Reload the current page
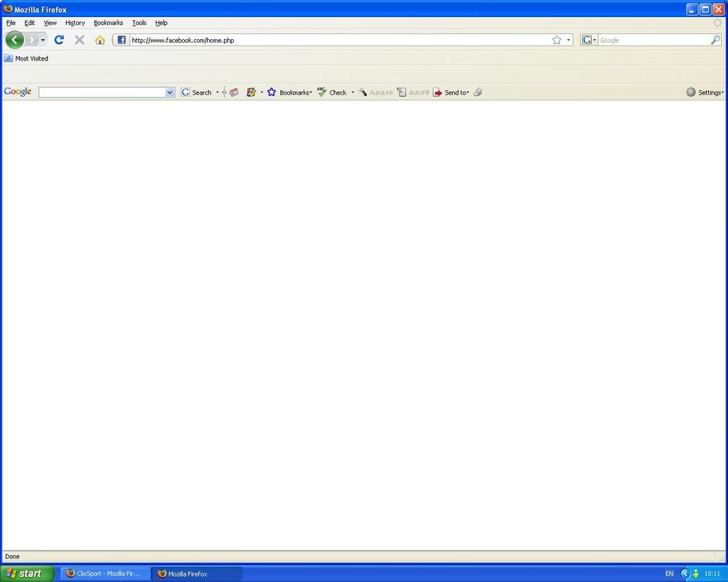 tap(59, 40)
